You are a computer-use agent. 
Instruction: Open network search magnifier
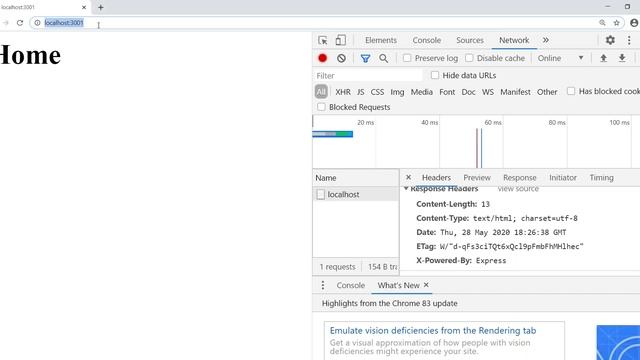[383, 58]
